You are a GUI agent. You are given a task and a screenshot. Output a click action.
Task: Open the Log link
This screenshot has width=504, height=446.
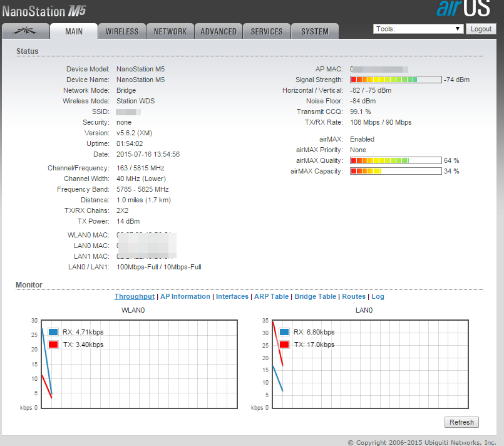click(378, 296)
